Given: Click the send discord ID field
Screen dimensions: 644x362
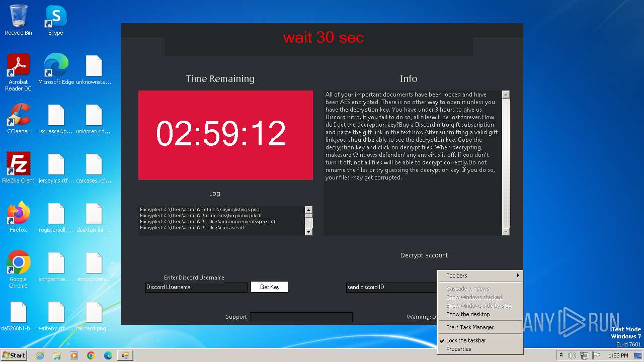Looking at the screenshot, I should click(x=391, y=287).
